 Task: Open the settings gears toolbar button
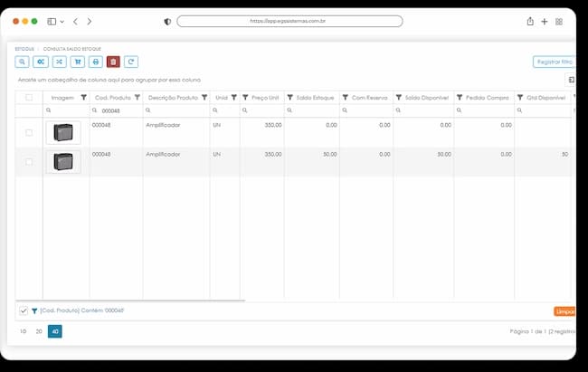click(x=41, y=62)
